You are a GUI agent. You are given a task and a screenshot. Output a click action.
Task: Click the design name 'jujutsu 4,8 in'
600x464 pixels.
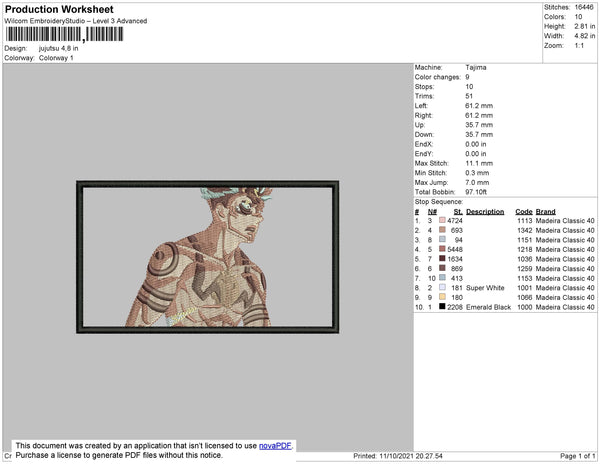[x=59, y=49]
